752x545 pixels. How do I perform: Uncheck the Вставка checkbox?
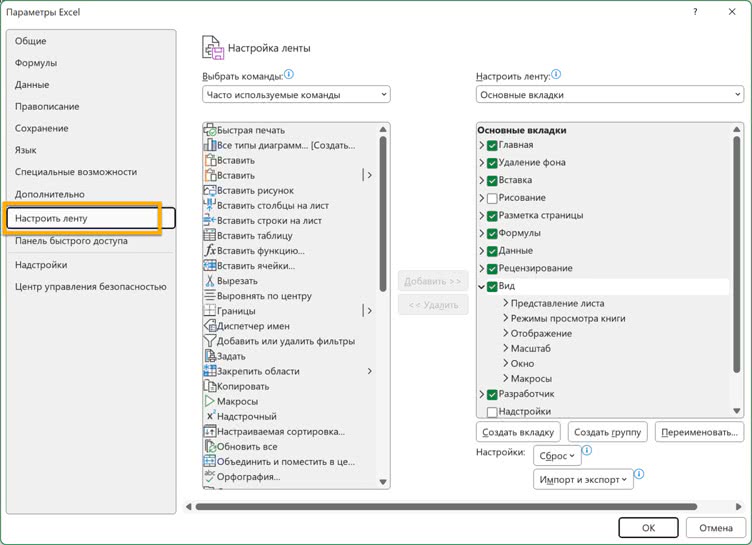tap(492, 181)
